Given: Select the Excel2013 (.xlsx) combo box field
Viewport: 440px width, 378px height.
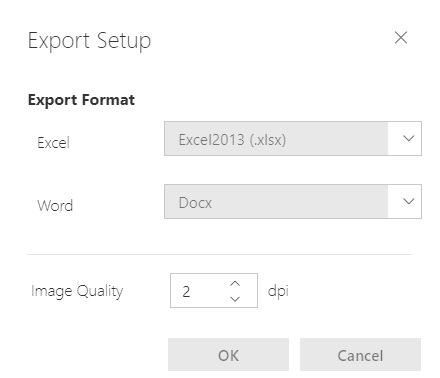Looking at the screenshot, I should click(x=293, y=138).
